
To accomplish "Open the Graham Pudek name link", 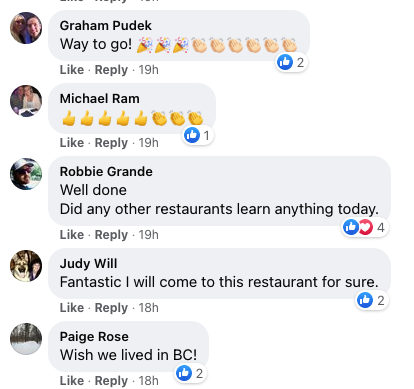I will click(106, 26).
